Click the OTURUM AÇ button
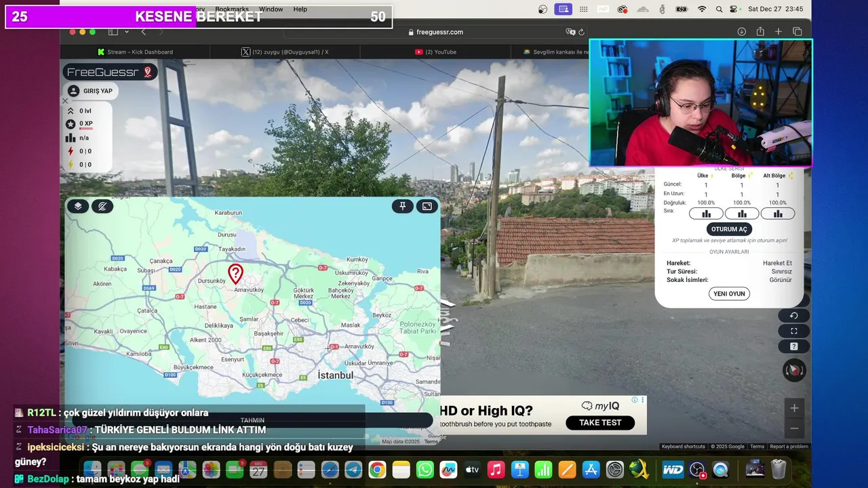This screenshot has height=488, width=868. [729, 229]
